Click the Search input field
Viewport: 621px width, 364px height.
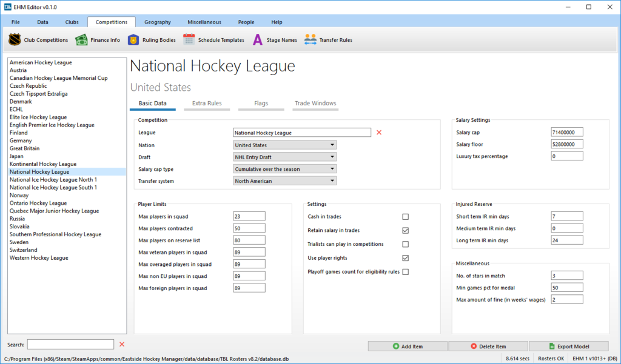[70, 344]
